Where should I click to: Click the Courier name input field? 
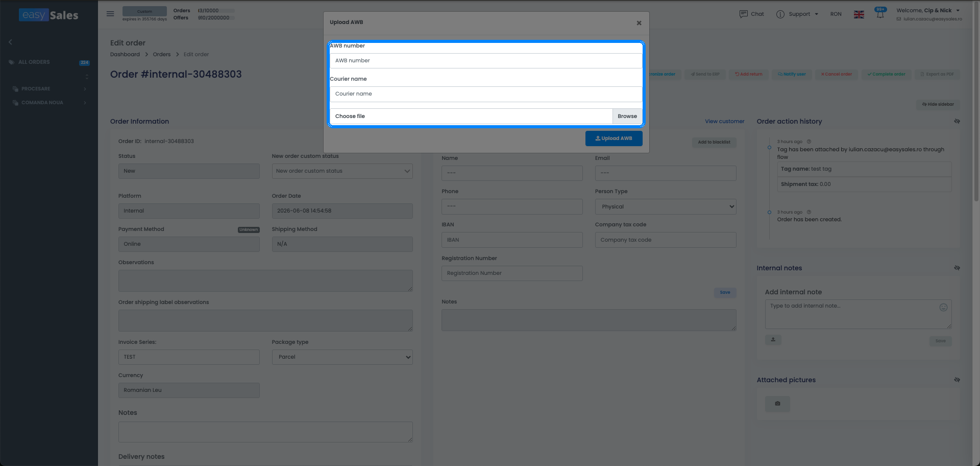point(485,94)
